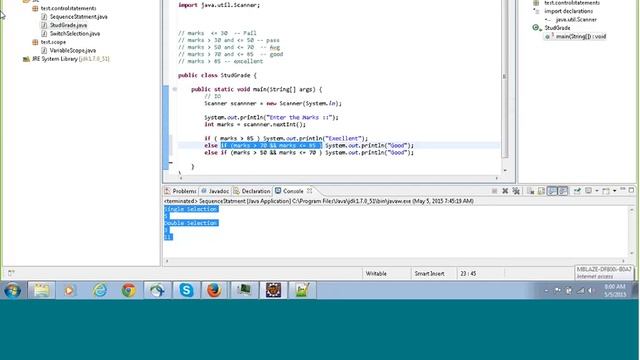Click the StudGrade class icon in Outline
Viewport: 640px width, 360px height.
tap(536, 28)
